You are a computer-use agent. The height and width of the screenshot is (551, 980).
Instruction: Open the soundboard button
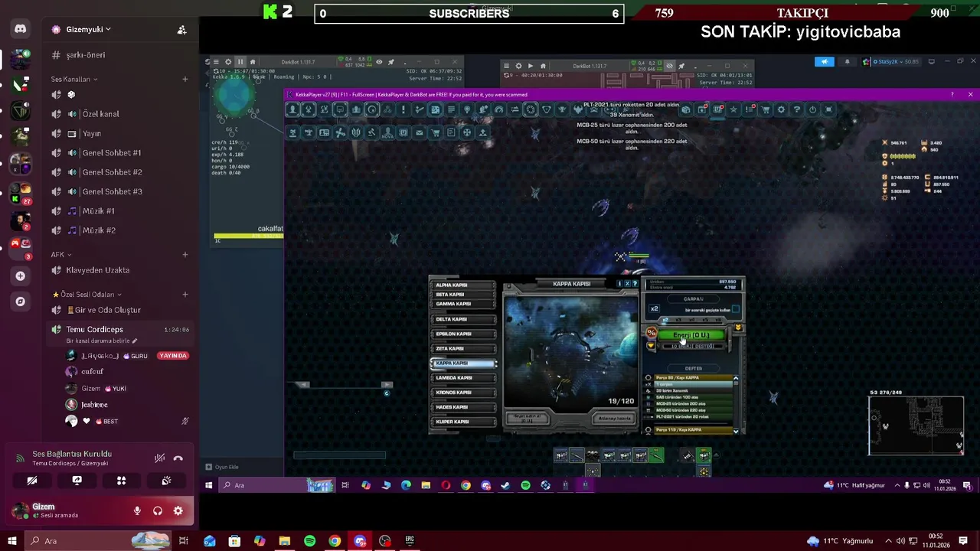point(166,481)
